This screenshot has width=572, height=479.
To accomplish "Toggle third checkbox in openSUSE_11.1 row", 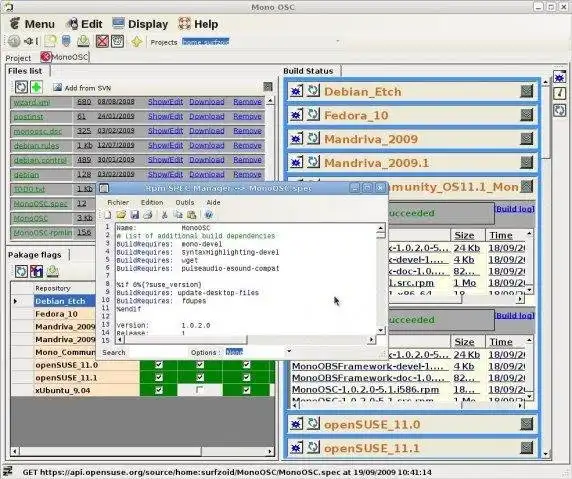I will tap(247, 378).
